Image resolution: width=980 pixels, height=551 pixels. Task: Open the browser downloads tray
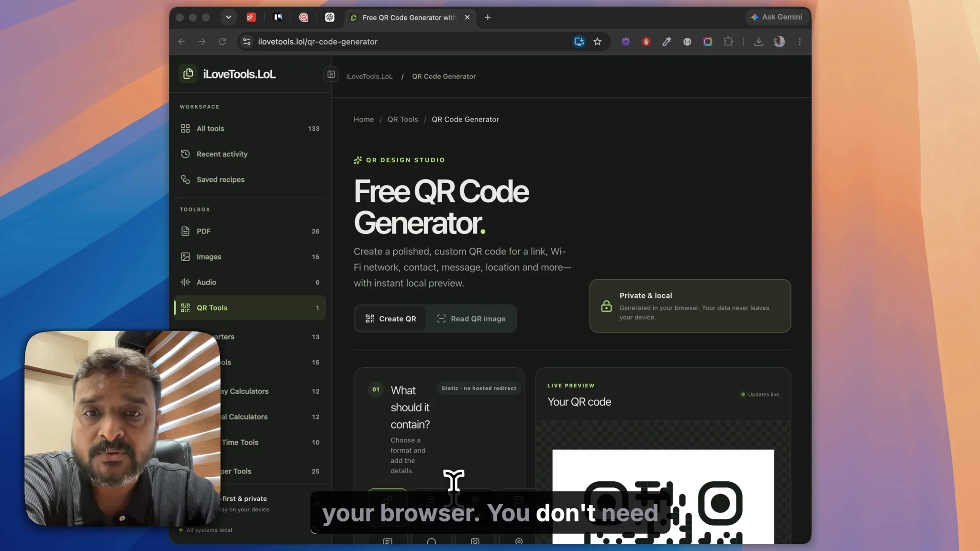759,42
